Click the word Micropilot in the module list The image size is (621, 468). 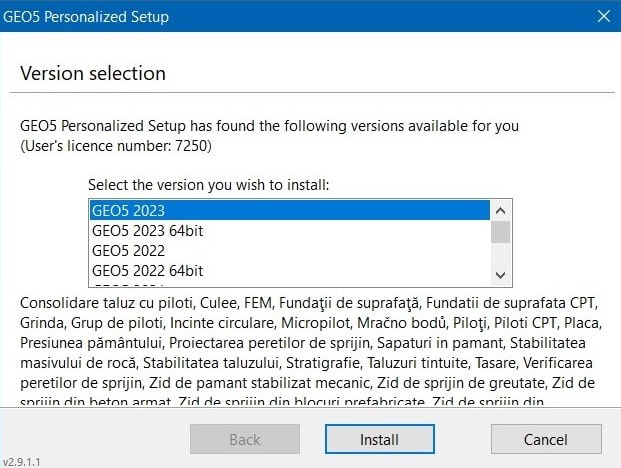click(316, 323)
